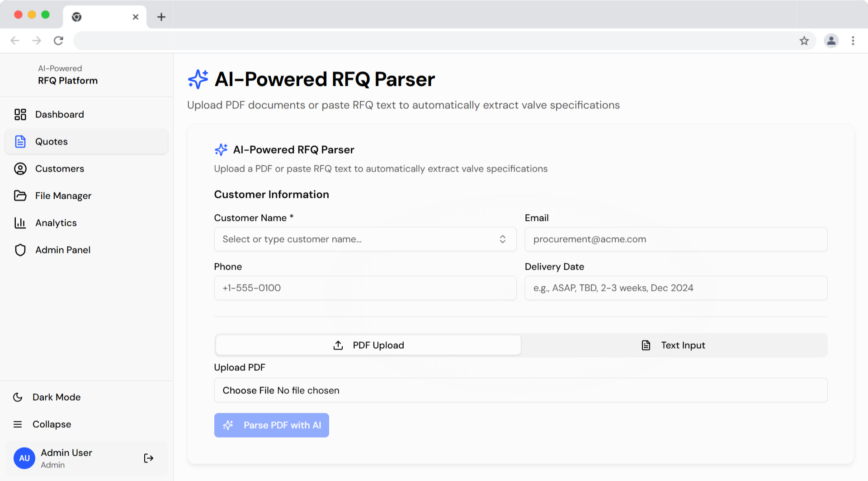Expand the Customer Name combo box

(365, 239)
